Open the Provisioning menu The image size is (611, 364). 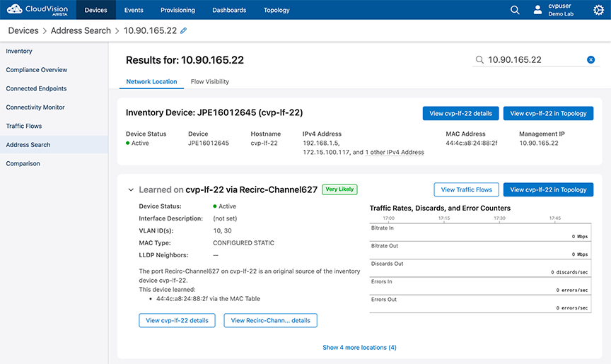[x=178, y=10]
